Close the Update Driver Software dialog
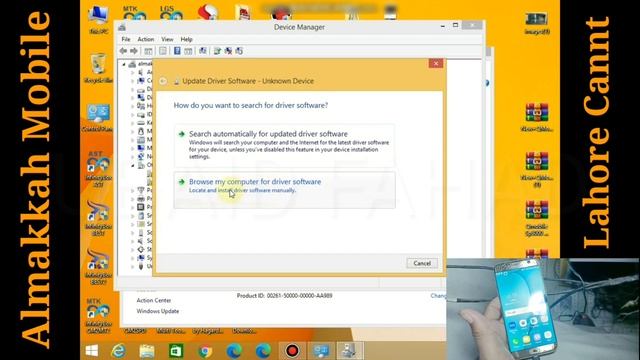This screenshot has width=640, height=360. click(x=436, y=63)
